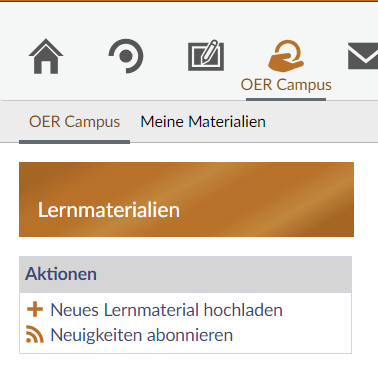
Task: Go to the Start page via house icon
Action: click(46, 56)
